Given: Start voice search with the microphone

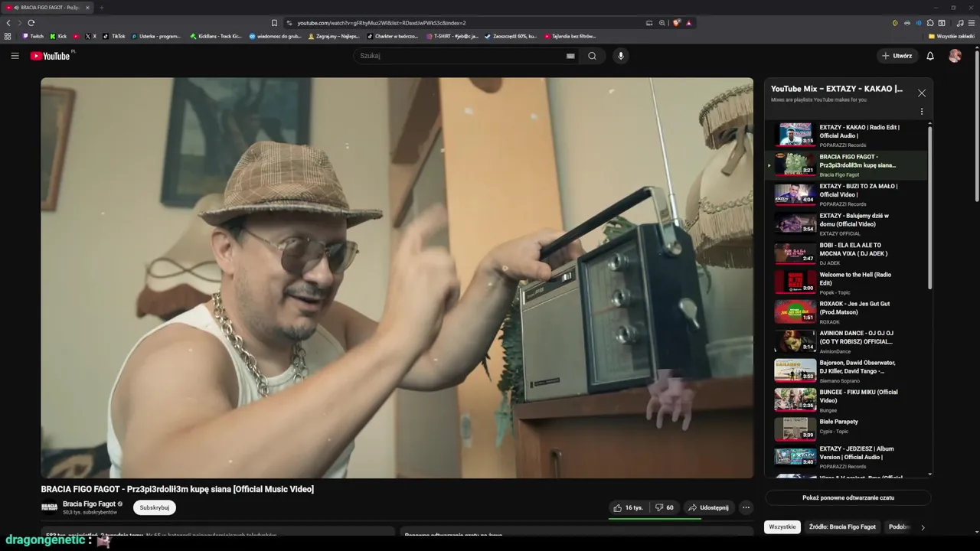Looking at the screenshot, I should tap(621, 56).
